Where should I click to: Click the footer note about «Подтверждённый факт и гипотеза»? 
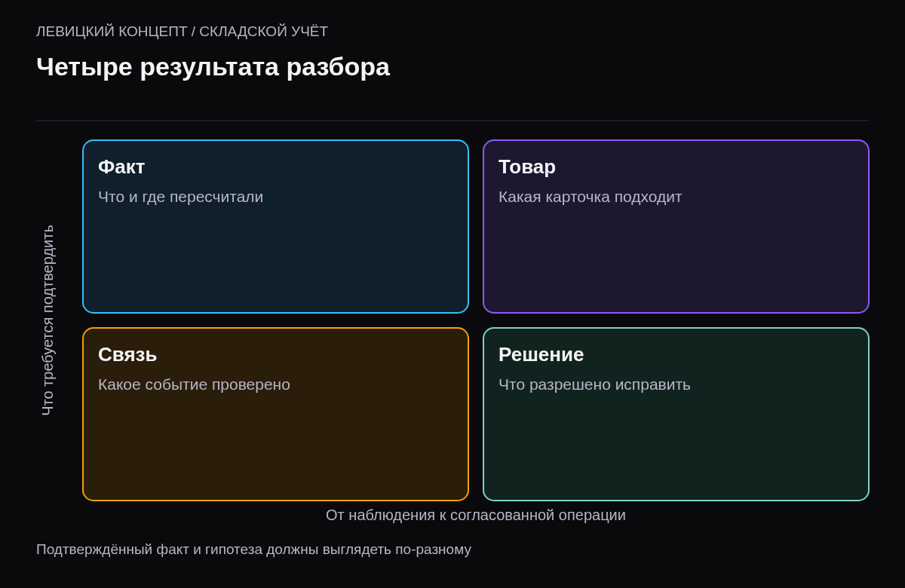[253, 550]
